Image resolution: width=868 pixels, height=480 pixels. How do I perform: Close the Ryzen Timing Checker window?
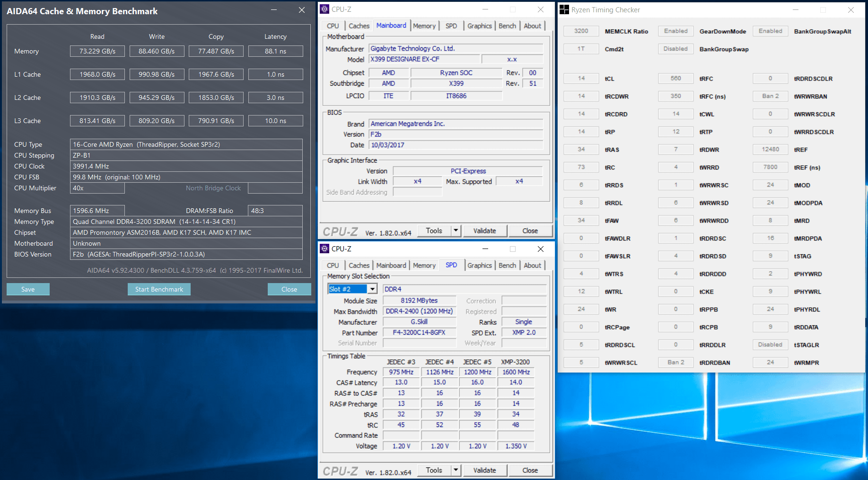tap(851, 9)
